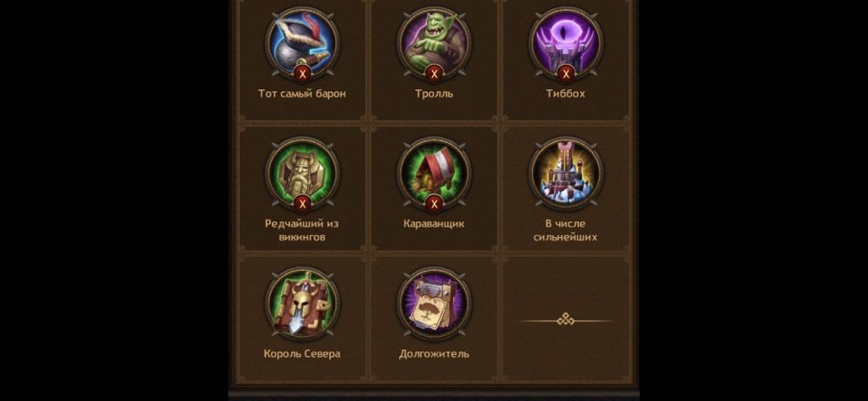Click the В числе сильнейших caption
Screen dimensions: 868x401
tap(566, 230)
